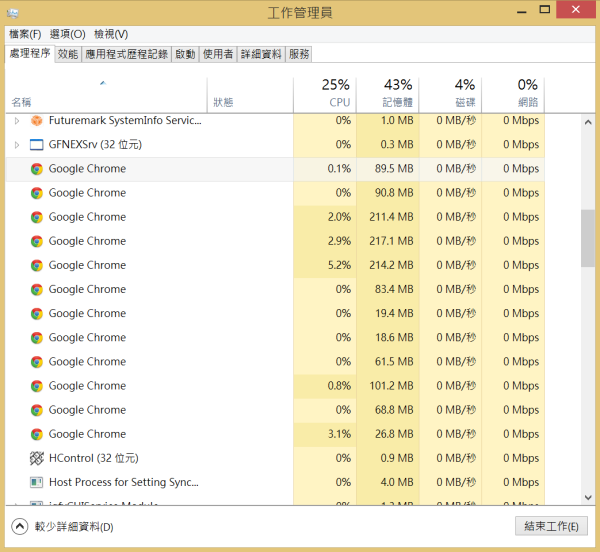Click the 較少詳細資料(D) label
The image size is (600, 552).
[74, 527]
